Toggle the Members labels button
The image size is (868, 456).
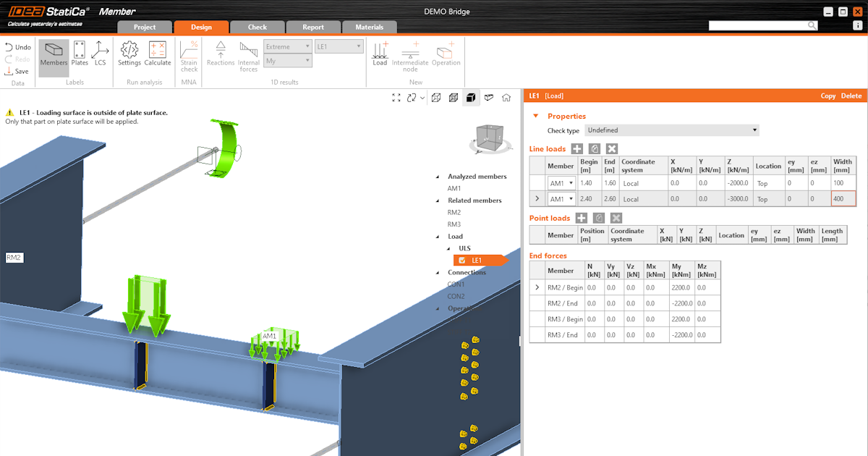coord(54,54)
